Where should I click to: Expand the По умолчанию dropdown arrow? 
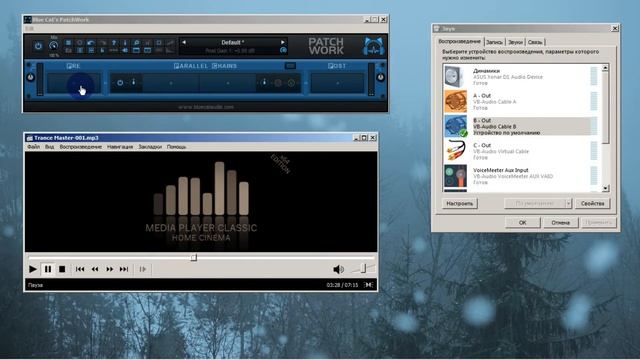[568, 203]
